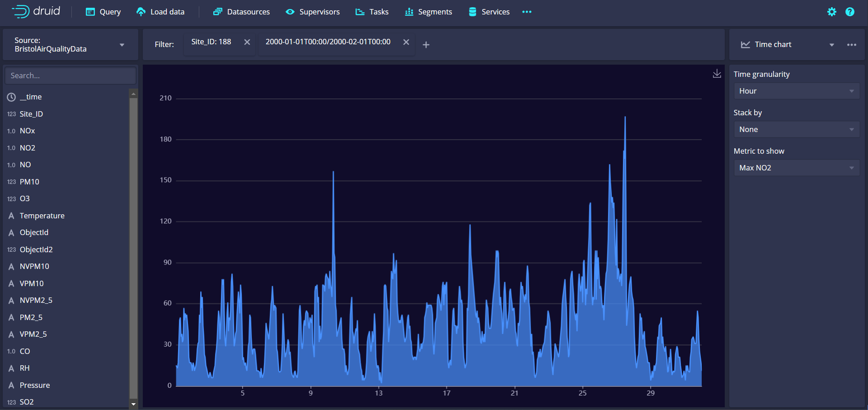Expand the Source BristolAirQualityData dropdown
Image resolution: width=868 pixels, height=410 pixels.
[70, 44]
